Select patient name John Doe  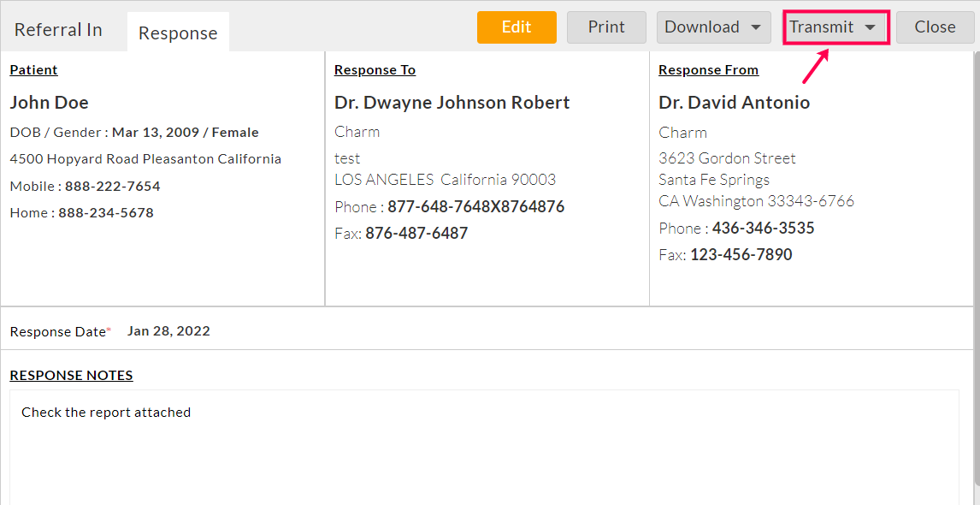click(49, 102)
